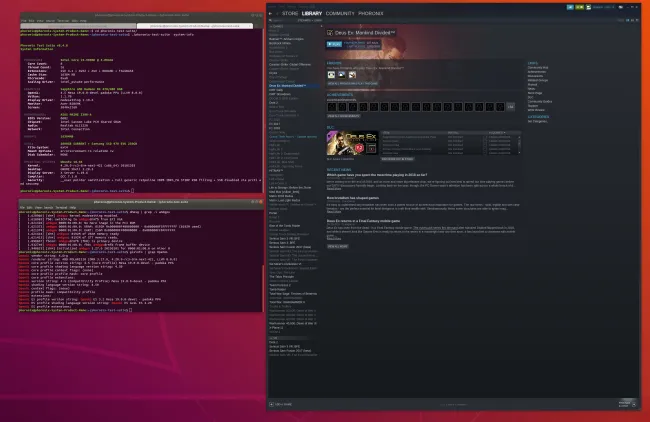Open Support link in Links list
The width and height of the screenshot is (650, 422).
[533, 106]
